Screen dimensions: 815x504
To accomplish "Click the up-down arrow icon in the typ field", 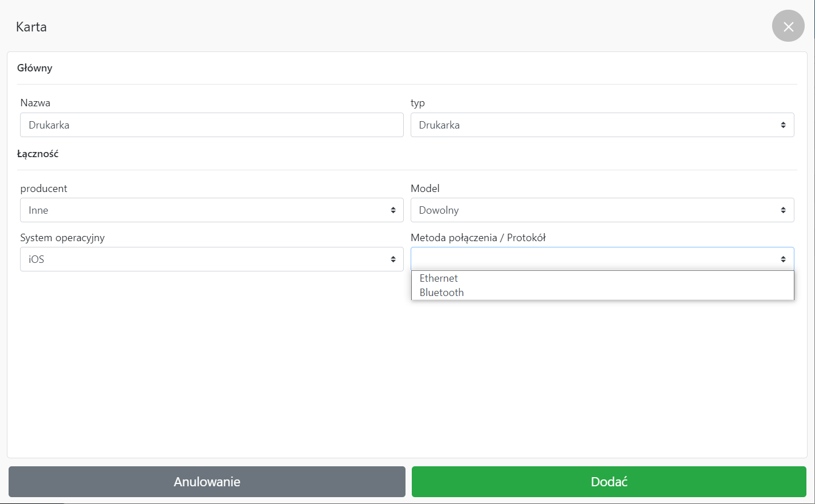I will (783, 125).
